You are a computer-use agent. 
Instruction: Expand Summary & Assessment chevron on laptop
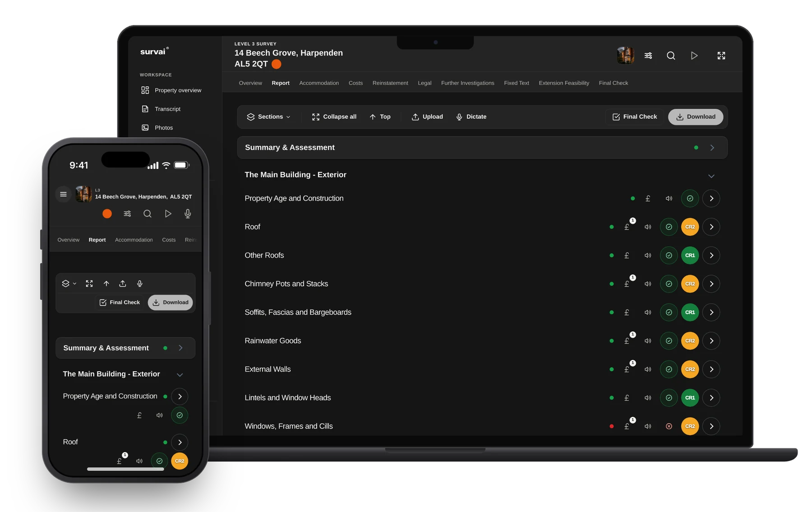pos(712,148)
